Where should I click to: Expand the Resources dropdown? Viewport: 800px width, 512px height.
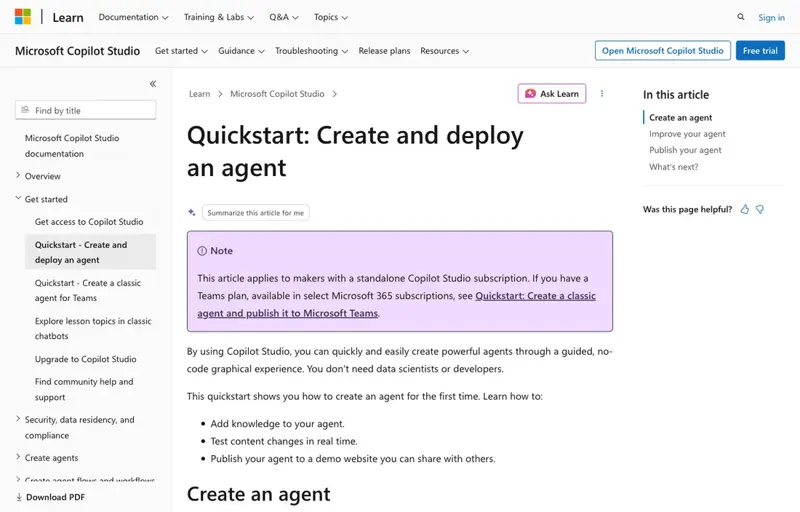444,51
